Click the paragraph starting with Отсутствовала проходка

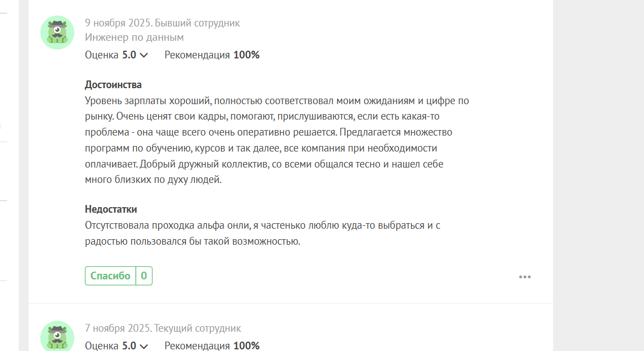tap(262, 233)
